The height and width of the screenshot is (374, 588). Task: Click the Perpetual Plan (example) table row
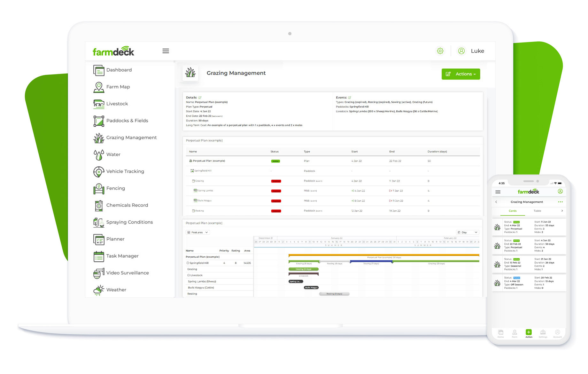point(209,161)
